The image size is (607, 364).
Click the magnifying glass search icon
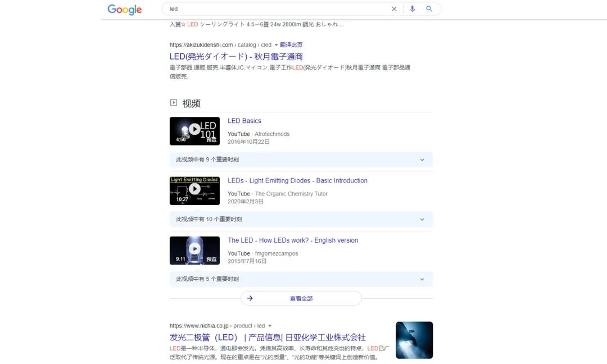pos(429,9)
